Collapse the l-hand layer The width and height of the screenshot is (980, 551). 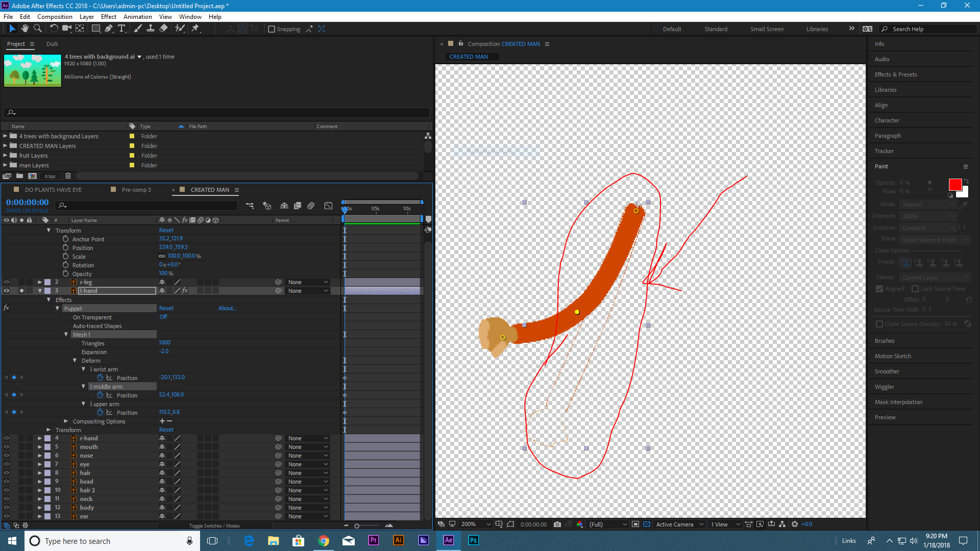(x=40, y=291)
